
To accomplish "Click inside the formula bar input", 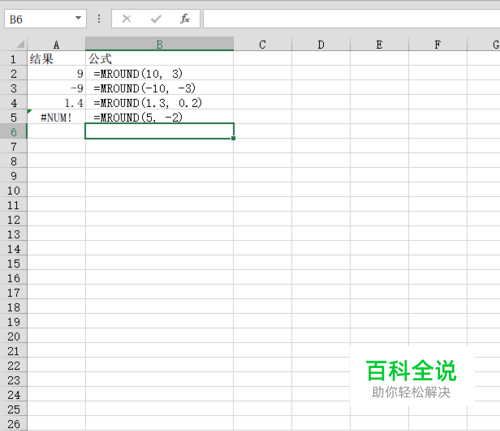I will (x=352, y=19).
